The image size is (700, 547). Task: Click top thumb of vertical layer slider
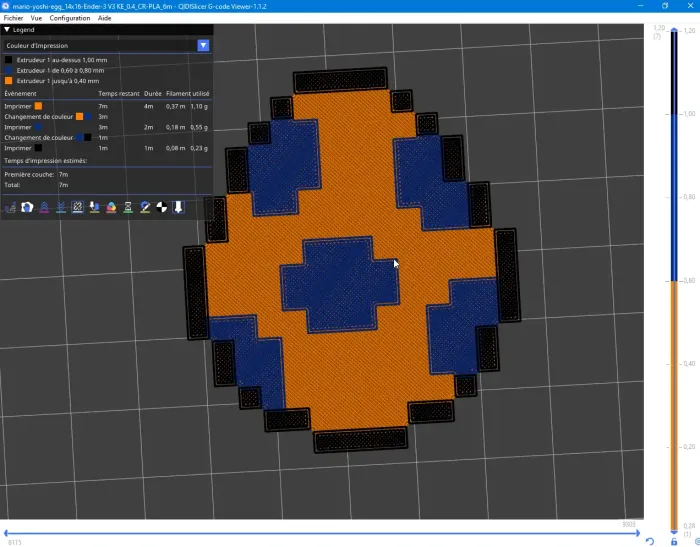tap(674, 30)
